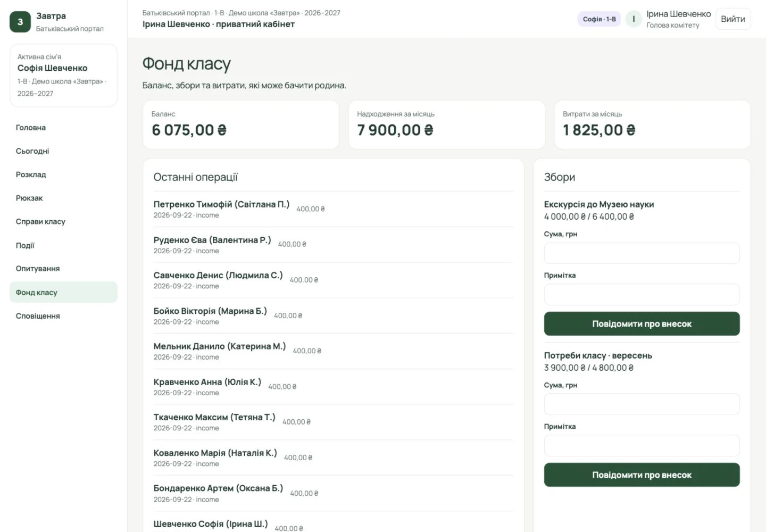Click the green Завтра logo icon

[x=20, y=22]
